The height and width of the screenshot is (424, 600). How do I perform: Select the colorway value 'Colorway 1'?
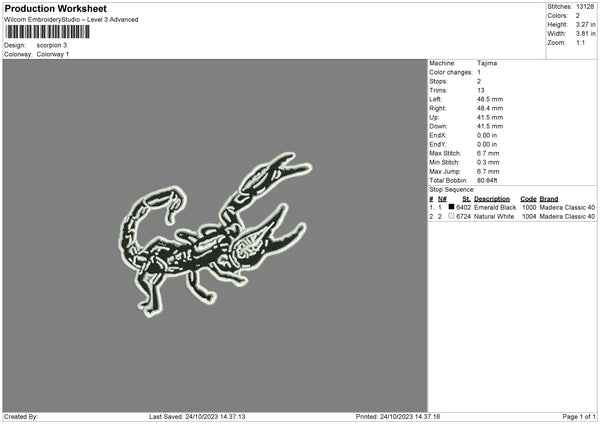pyautogui.click(x=53, y=54)
